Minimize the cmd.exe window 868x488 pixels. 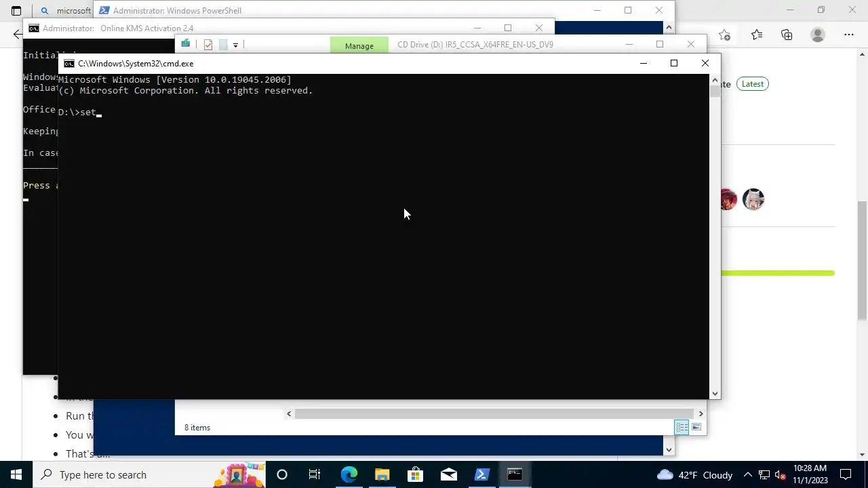pyautogui.click(x=644, y=63)
